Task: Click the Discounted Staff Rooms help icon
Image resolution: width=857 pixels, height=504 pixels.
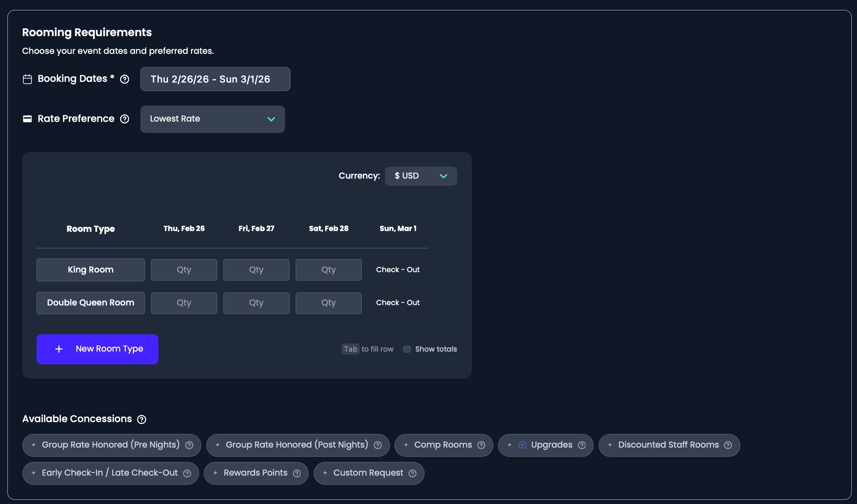Action: pos(728,445)
